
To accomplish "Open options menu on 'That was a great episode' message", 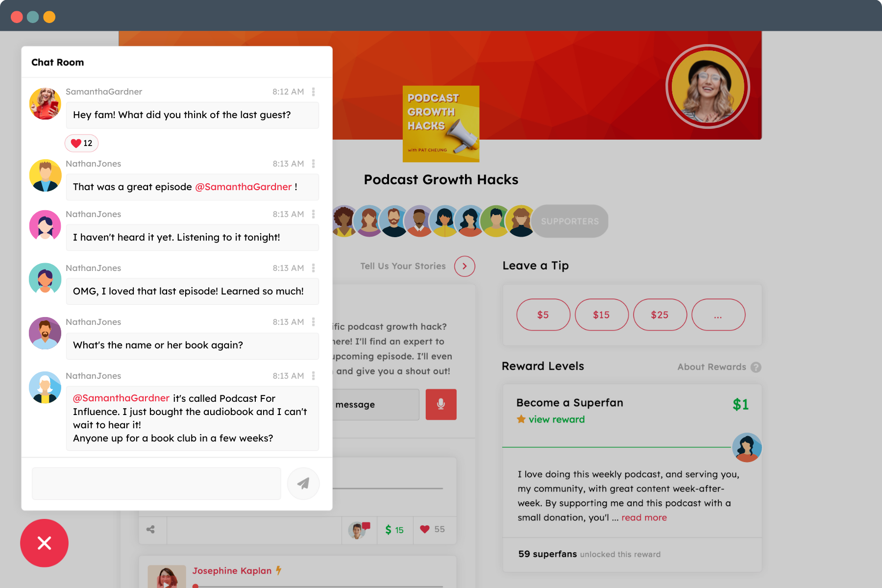I will [314, 164].
